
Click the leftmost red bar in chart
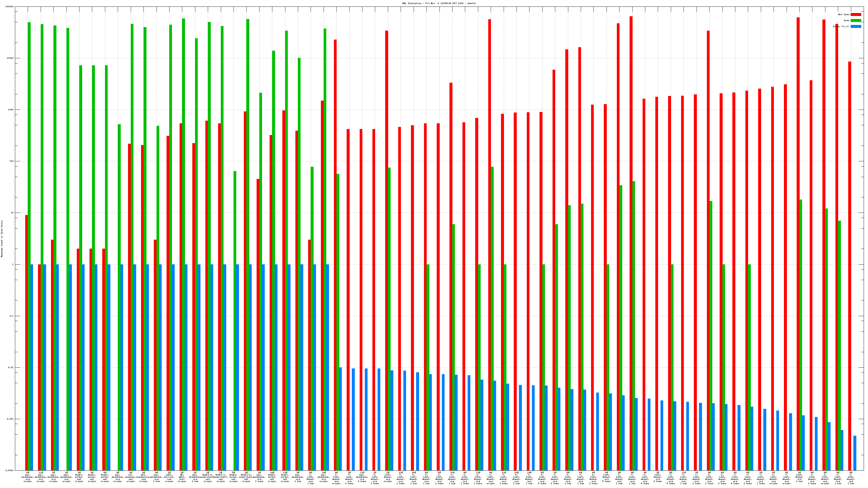point(27,337)
